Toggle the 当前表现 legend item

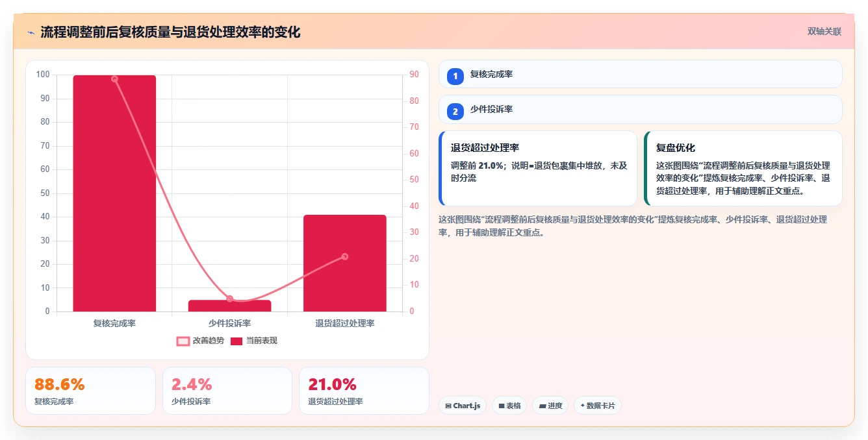[253, 341]
